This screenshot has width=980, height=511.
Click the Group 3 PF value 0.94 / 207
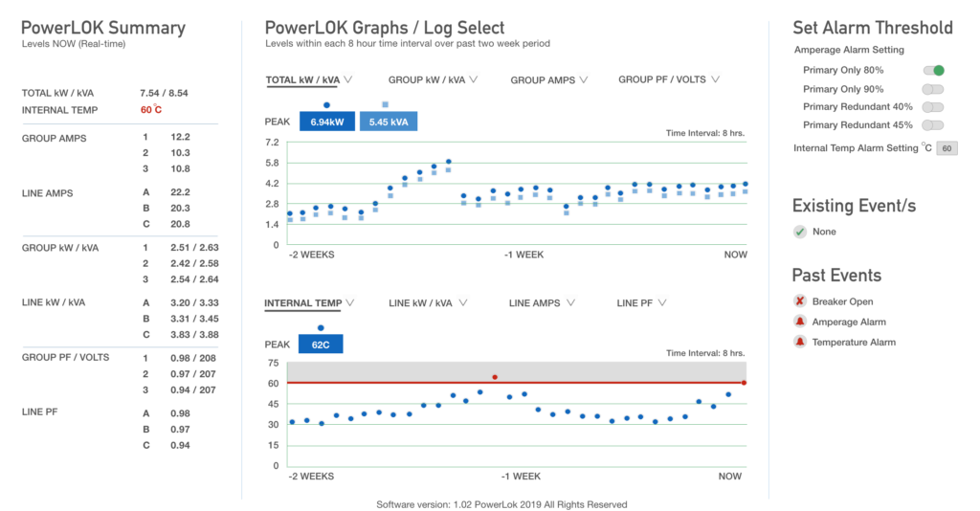193,389
